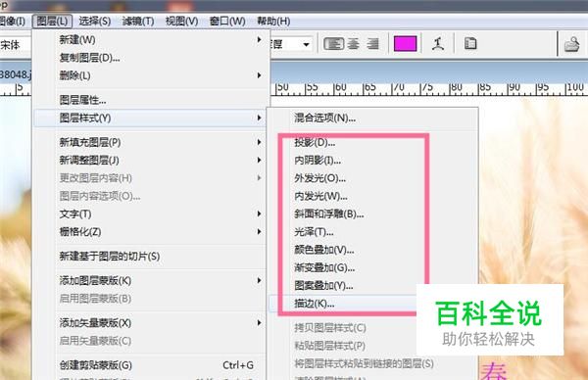The width and height of the screenshot is (588, 380).
Task: Select 投影(D)... layer style
Action: tap(372, 142)
